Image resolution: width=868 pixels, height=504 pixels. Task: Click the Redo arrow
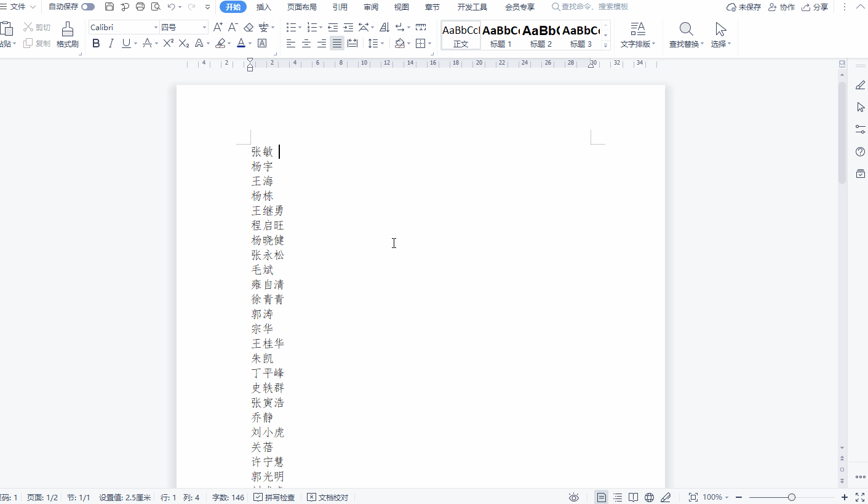point(191,7)
